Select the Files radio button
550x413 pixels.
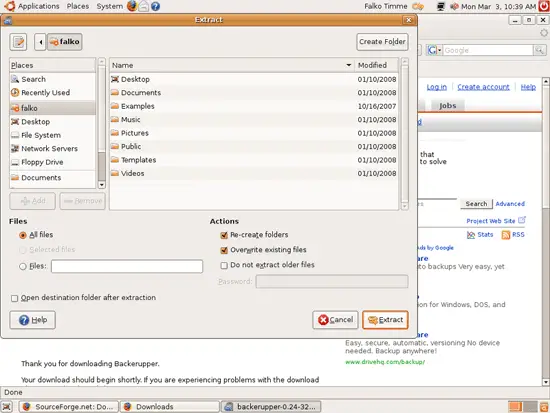coord(23,266)
